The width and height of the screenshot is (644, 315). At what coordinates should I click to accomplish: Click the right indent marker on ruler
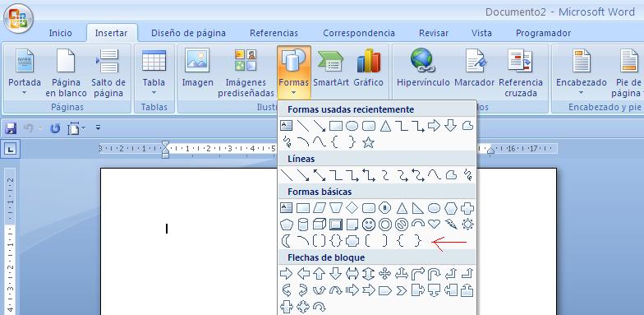click(490, 151)
